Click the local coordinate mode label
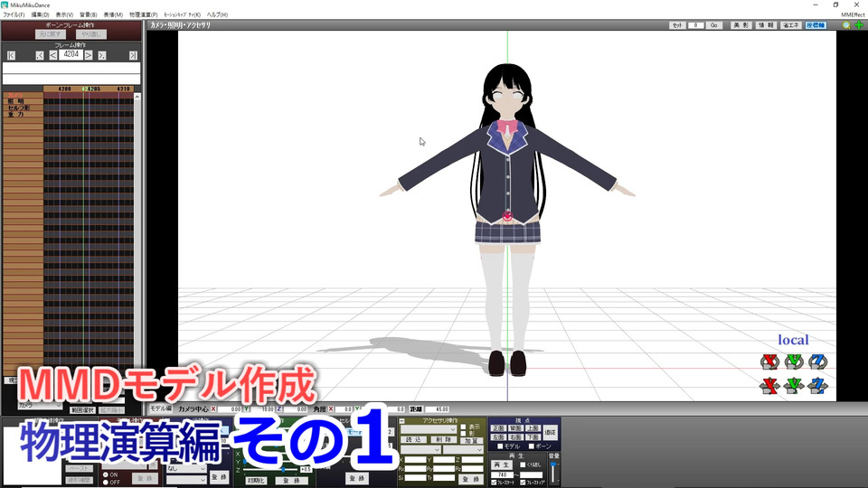 click(793, 340)
